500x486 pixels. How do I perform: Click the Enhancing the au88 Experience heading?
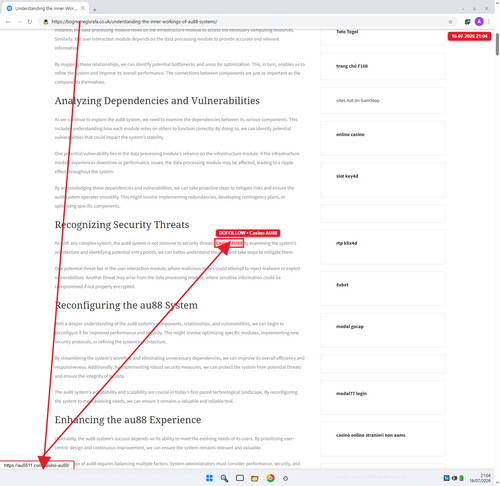tap(128, 420)
